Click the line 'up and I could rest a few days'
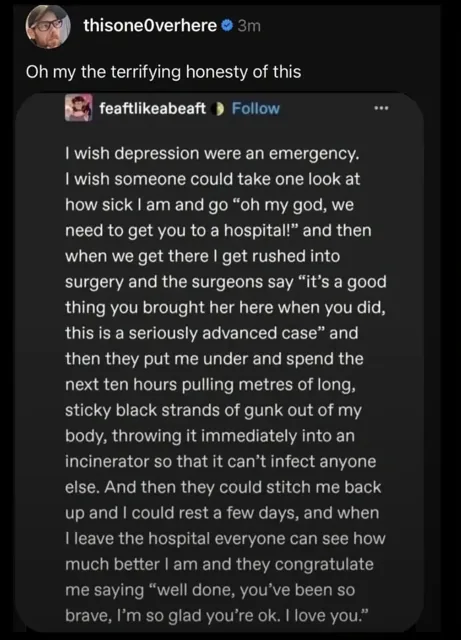Image resolution: width=461 pixels, height=640 pixels. [222, 513]
